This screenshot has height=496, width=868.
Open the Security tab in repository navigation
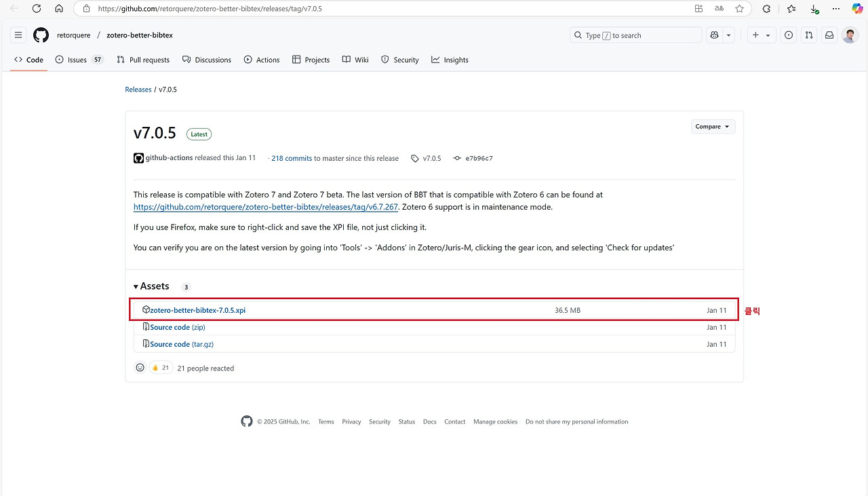tap(400, 60)
